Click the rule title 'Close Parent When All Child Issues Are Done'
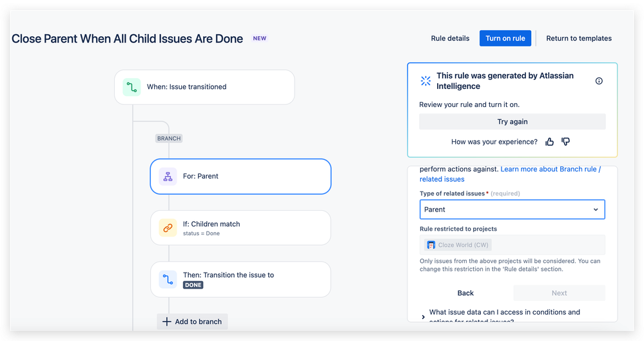 point(128,39)
